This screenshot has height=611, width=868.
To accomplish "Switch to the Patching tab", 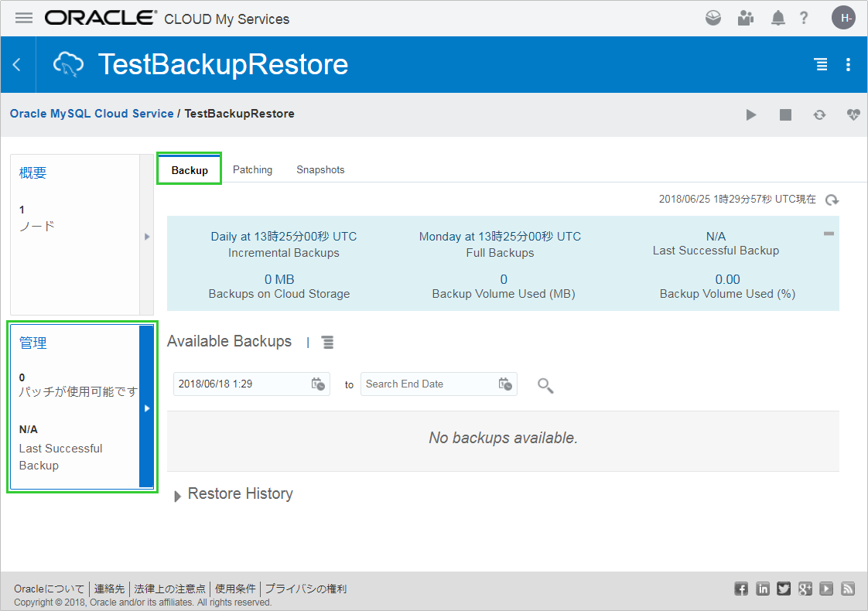I will tap(252, 169).
